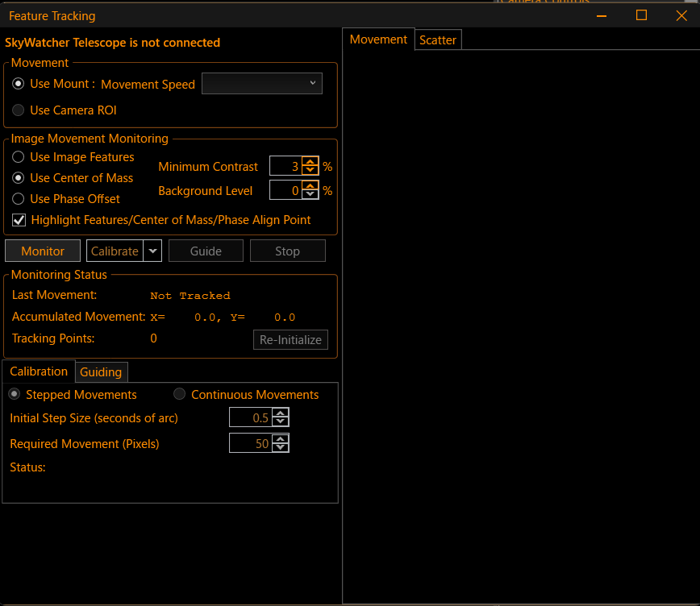Choose Use Image Features option

[x=19, y=157]
